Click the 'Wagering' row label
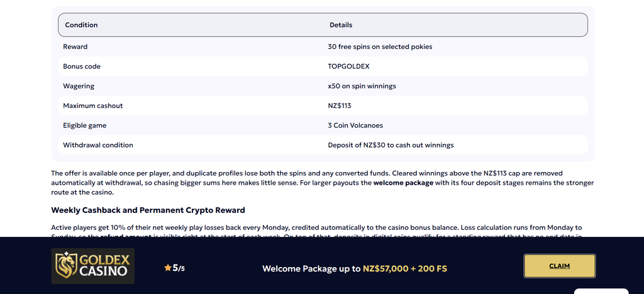644x294 pixels. pos(79,86)
